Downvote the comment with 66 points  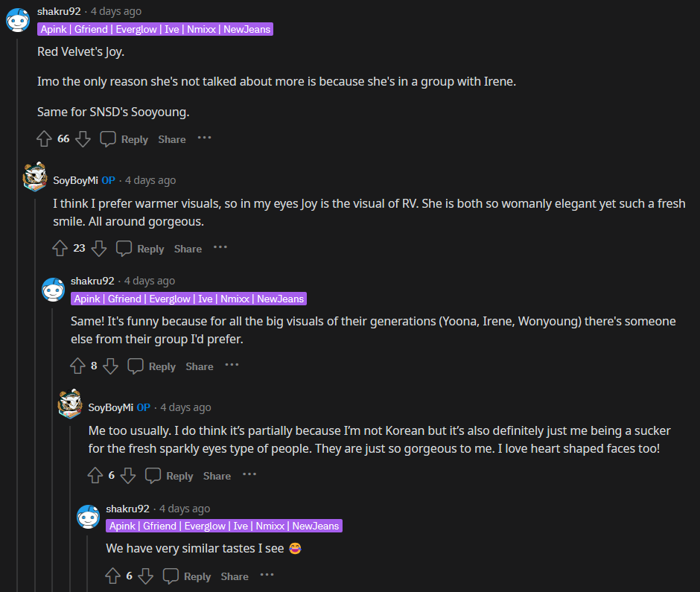83,139
